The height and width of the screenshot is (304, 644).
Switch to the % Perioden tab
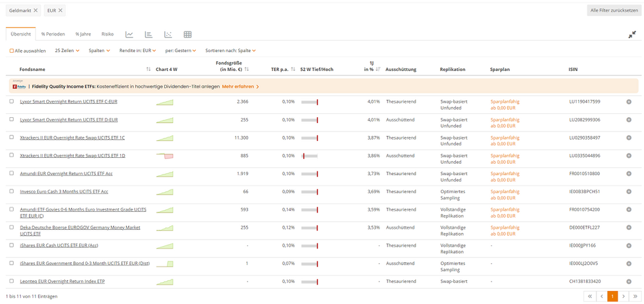[52, 34]
